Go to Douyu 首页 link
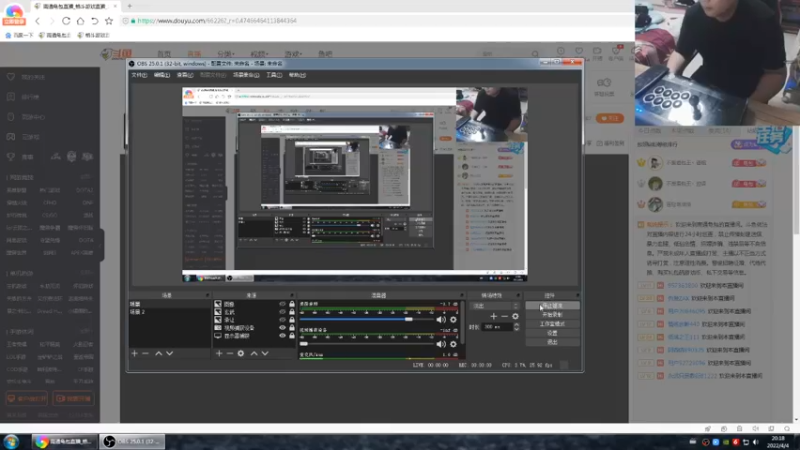The width and height of the screenshot is (800, 450). pyautogui.click(x=164, y=54)
